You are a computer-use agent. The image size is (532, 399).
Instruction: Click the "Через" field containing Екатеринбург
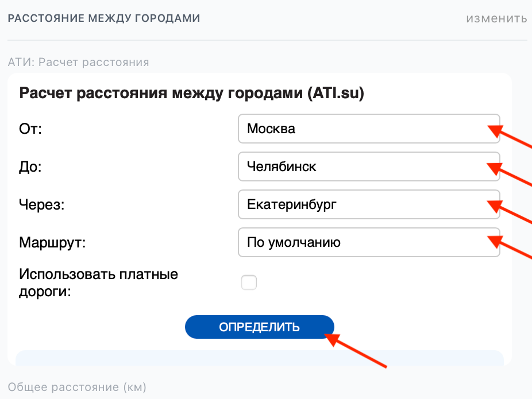click(362, 204)
